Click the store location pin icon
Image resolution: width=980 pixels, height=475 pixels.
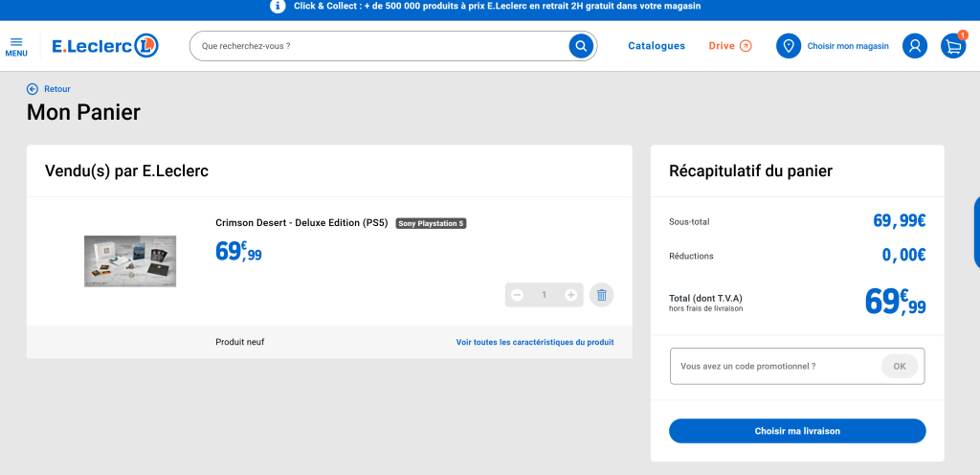coord(789,46)
